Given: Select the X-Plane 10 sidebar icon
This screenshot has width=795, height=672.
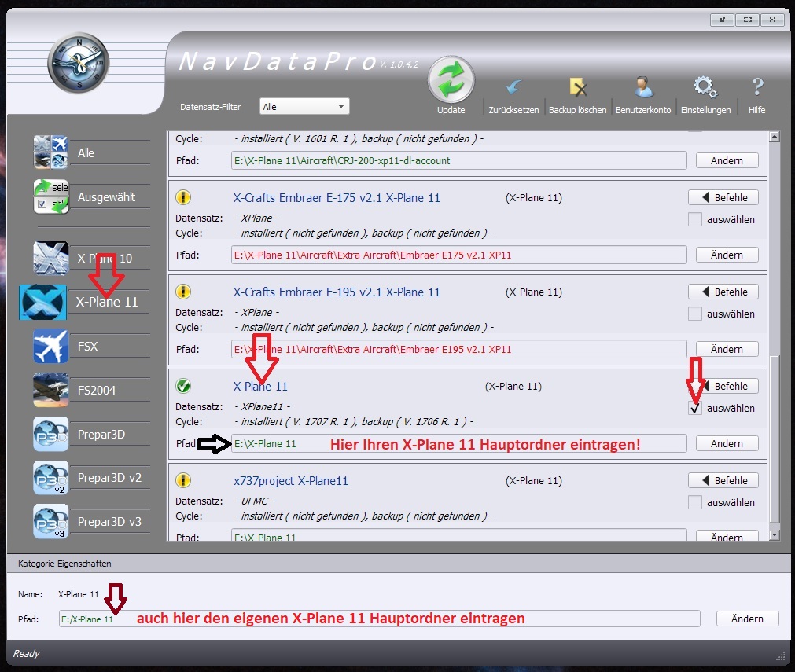Looking at the screenshot, I should (x=50, y=258).
